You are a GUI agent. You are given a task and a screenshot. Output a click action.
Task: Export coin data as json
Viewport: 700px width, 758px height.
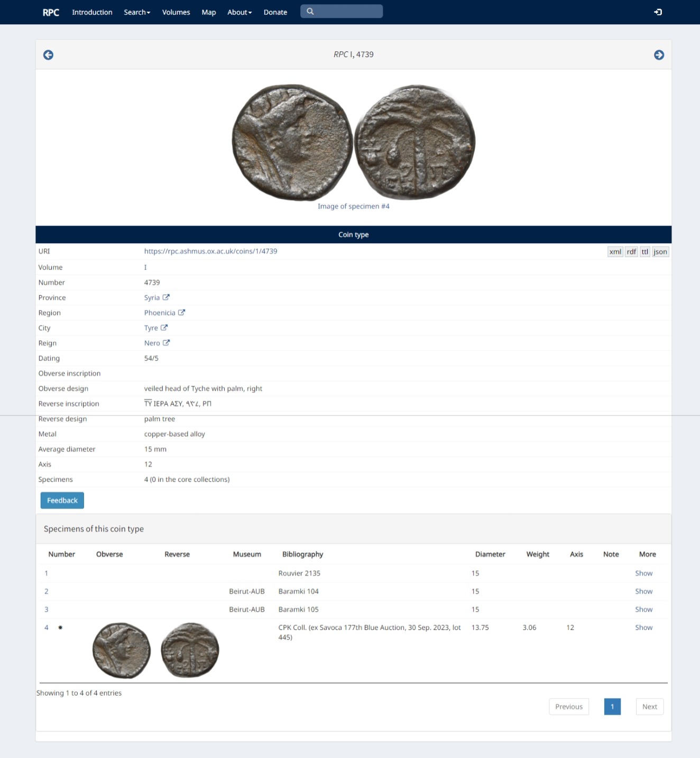[660, 252]
